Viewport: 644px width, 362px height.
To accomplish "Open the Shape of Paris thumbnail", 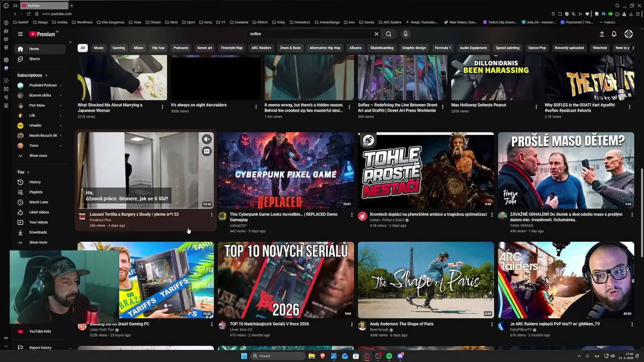I will point(426,280).
